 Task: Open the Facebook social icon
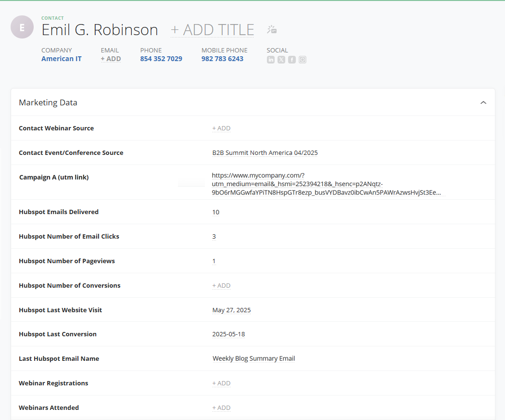pos(292,60)
